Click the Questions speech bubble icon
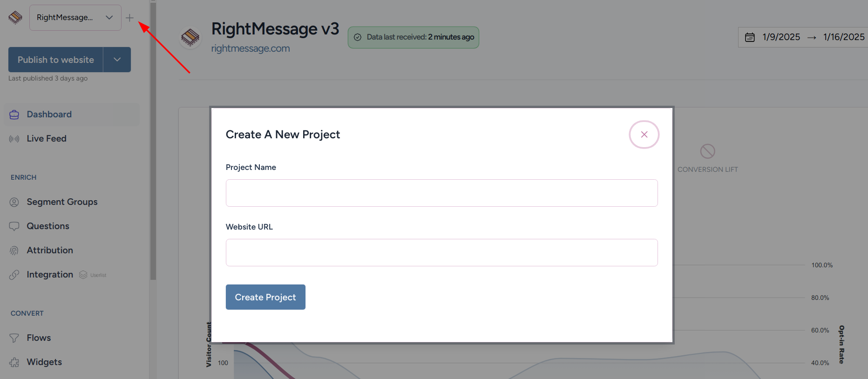868x379 pixels. tap(14, 226)
